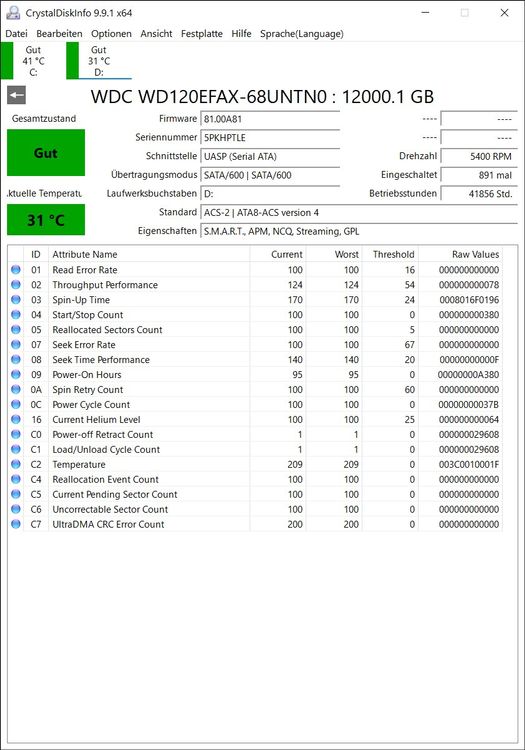Image resolution: width=525 pixels, height=750 pixels.
Task: Click the Firmware field showing 81.00A81
Action: coord(270,119)
